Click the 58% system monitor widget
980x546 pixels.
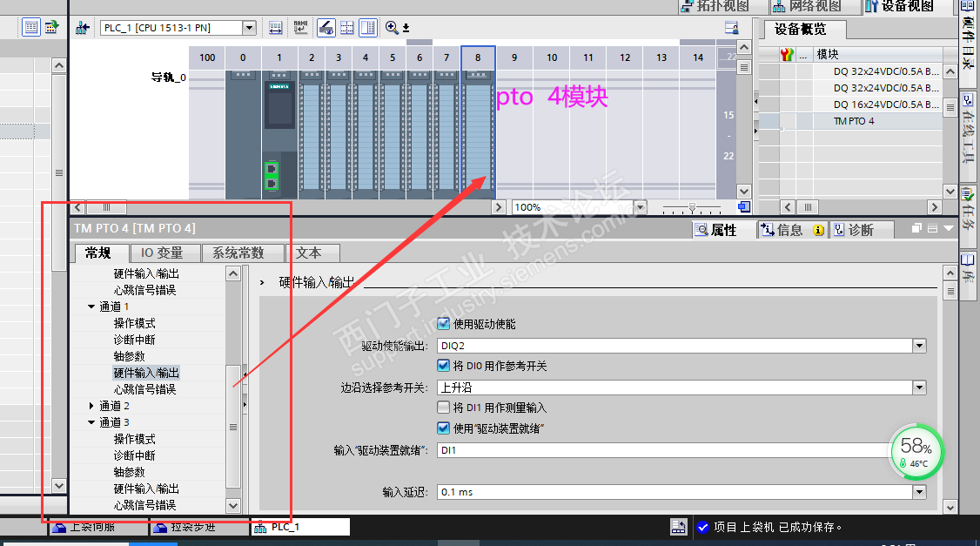916,452
